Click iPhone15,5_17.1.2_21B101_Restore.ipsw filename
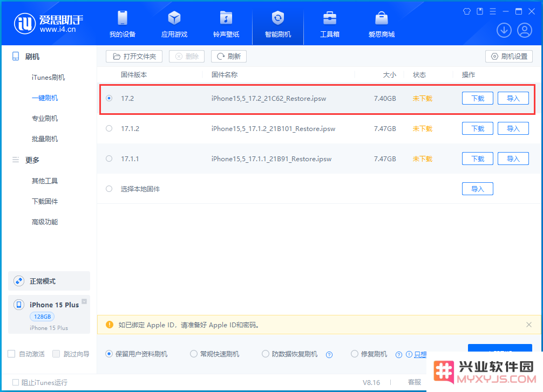 [x=273, y=128]
